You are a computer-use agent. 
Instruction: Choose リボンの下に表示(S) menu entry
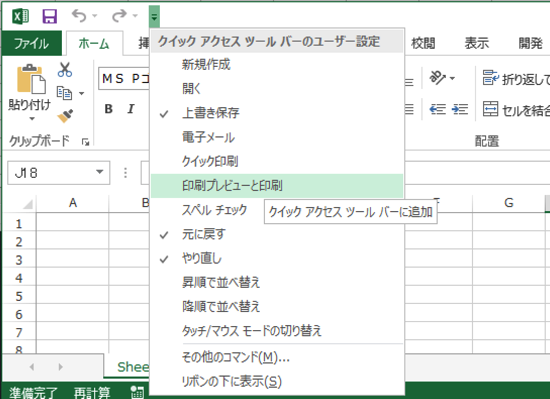(x=277, y=381)
